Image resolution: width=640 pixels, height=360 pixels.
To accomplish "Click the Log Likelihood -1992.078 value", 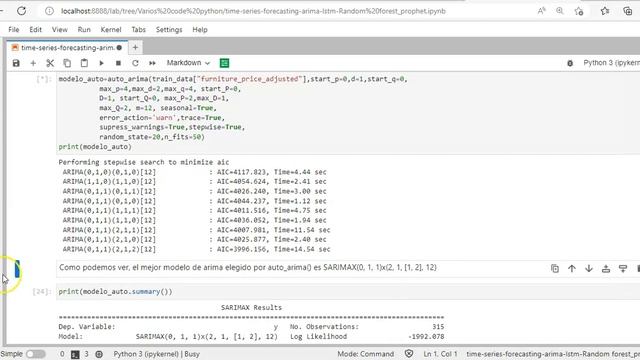I will click(x=426, y=337).
